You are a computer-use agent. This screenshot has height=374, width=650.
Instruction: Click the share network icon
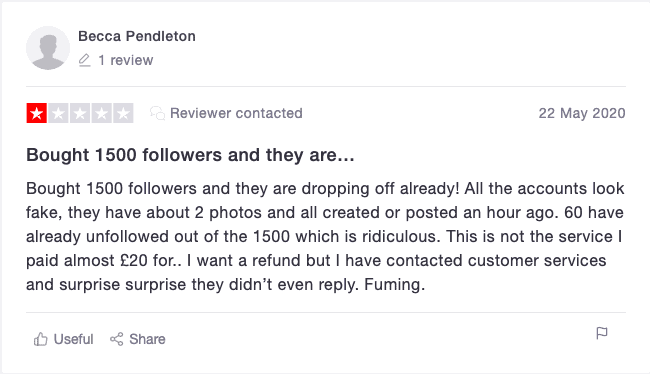[116, 339]
